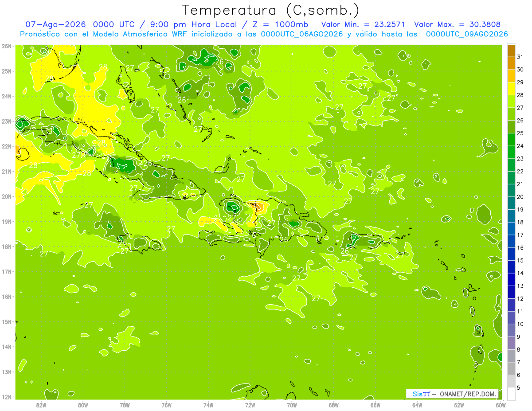This screenshot has width=532, height=411.
Task: Click the legend swatch between 26 and 27
Action: pyautogui.click(x=511, y=114)
